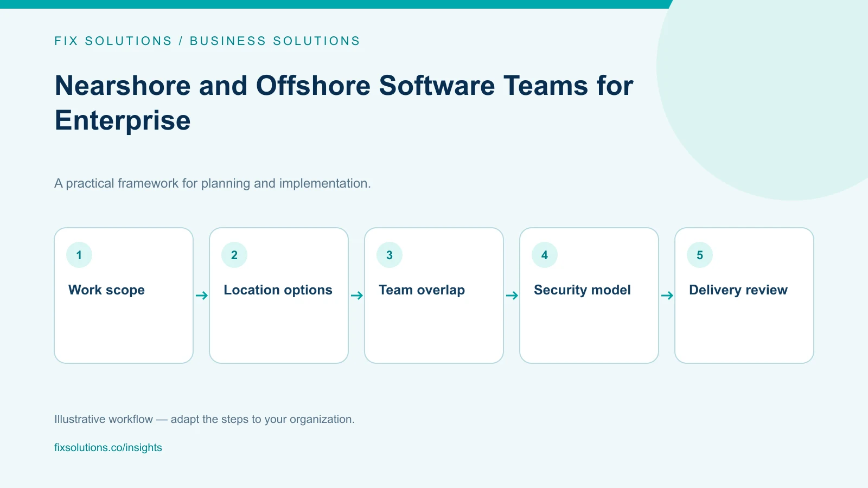Click the step 2 number badge
This screenshot has height=488, width=868.
(x=234, y=255)
